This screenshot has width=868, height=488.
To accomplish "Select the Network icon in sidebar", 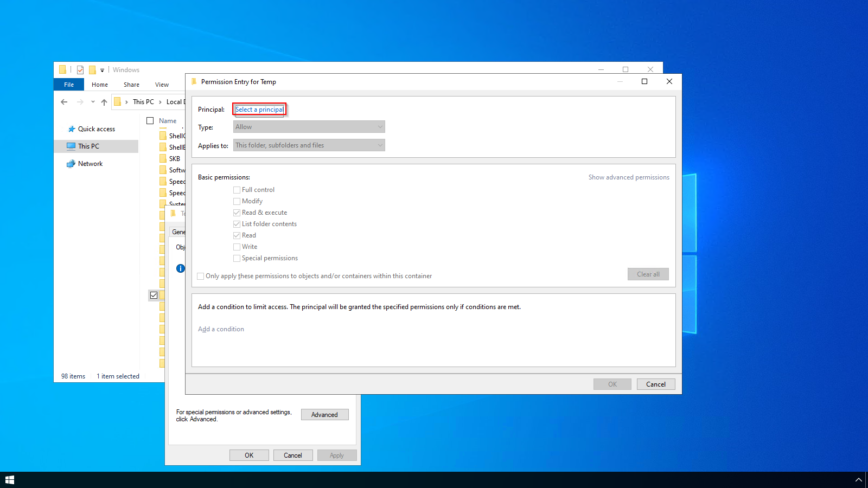I will [71, 164].
